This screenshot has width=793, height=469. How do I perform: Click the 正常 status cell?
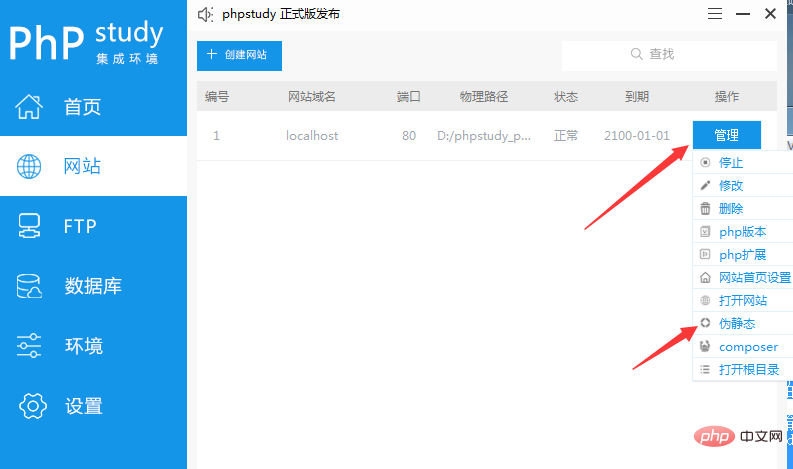point(566,136)
